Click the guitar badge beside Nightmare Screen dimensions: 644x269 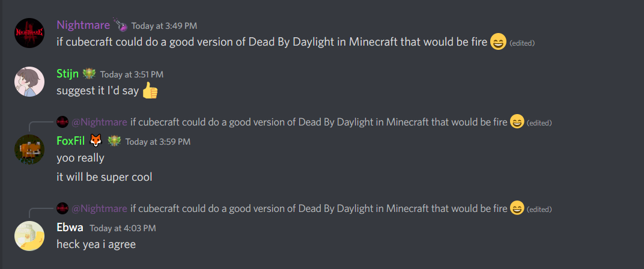(x=120, y=25)
